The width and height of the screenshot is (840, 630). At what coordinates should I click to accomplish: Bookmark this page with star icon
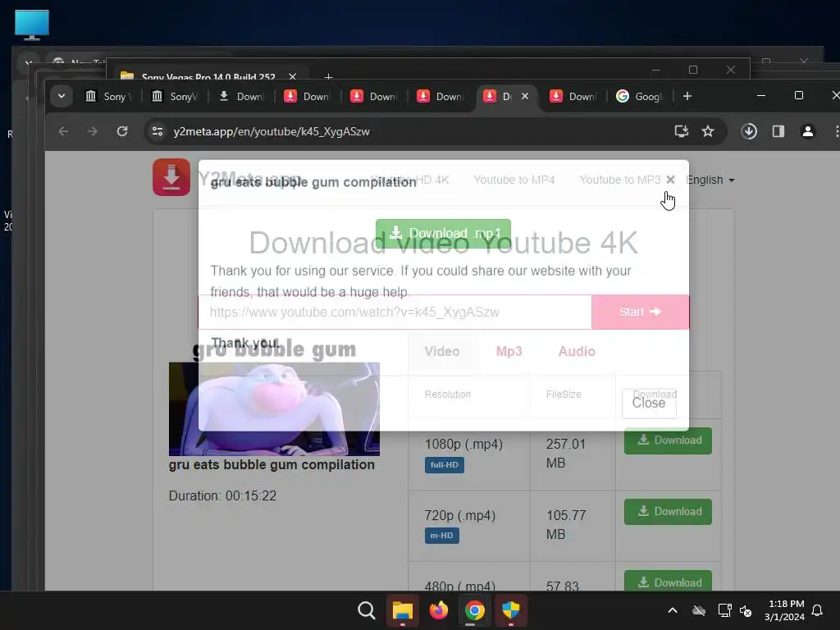click(x=708, y=131)
